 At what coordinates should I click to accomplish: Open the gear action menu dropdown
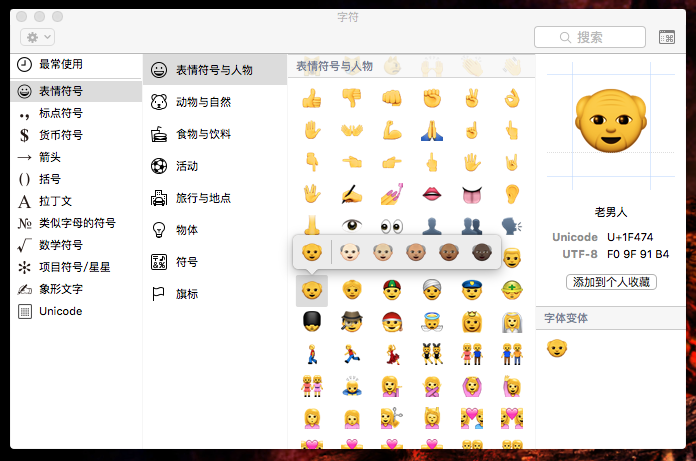coord(38,37)
